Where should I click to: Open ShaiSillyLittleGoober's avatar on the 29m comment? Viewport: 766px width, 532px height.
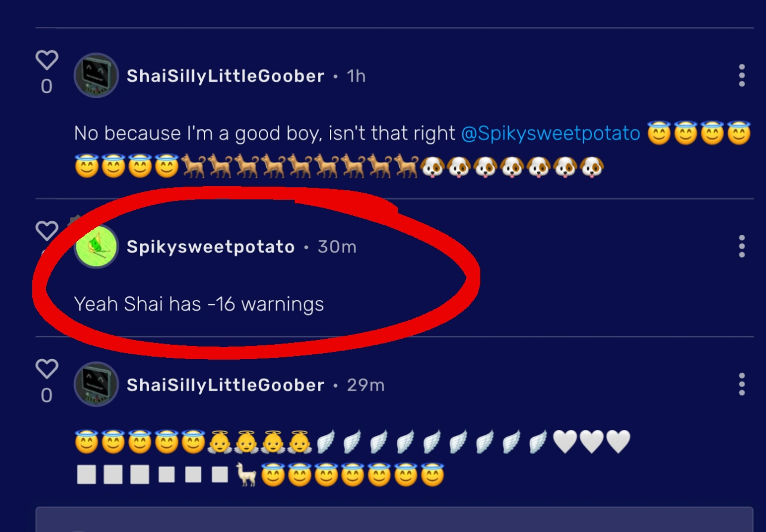point(96,385)
